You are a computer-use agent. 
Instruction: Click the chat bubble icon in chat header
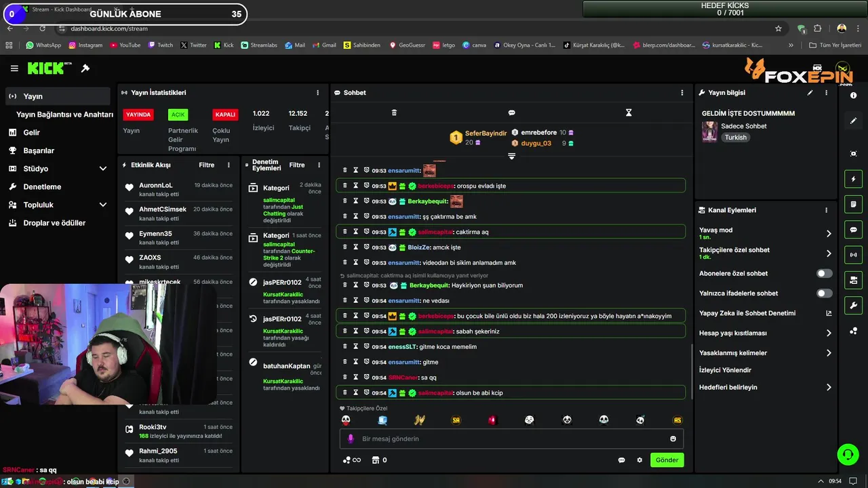click(511, 113)
